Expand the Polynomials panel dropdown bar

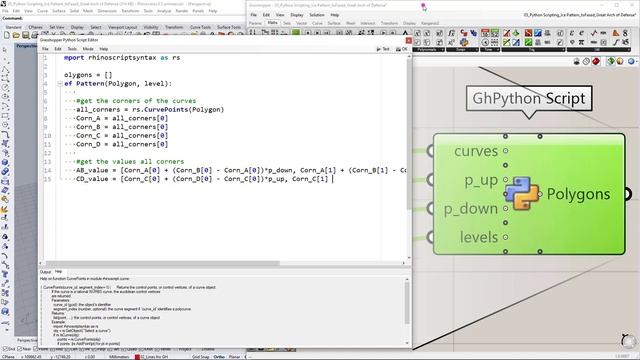(429, 49)
